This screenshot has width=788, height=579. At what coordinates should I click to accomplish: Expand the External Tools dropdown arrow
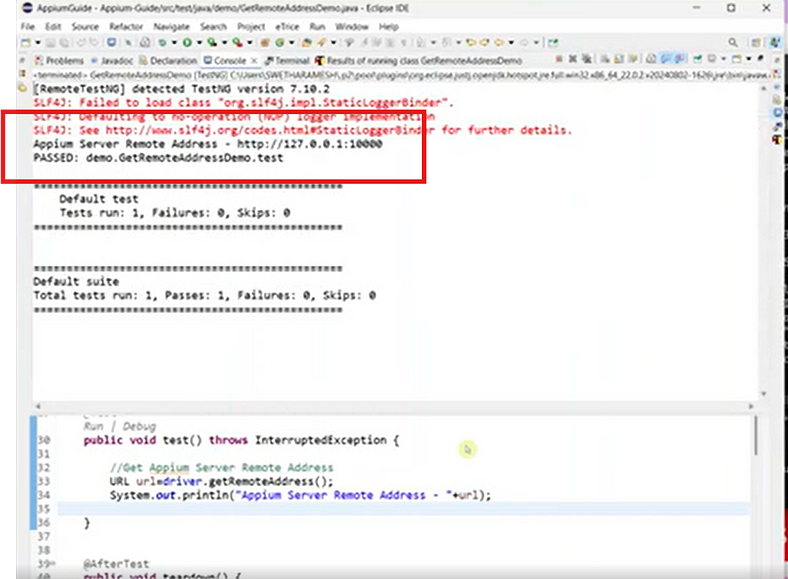[x=249, y=43]
